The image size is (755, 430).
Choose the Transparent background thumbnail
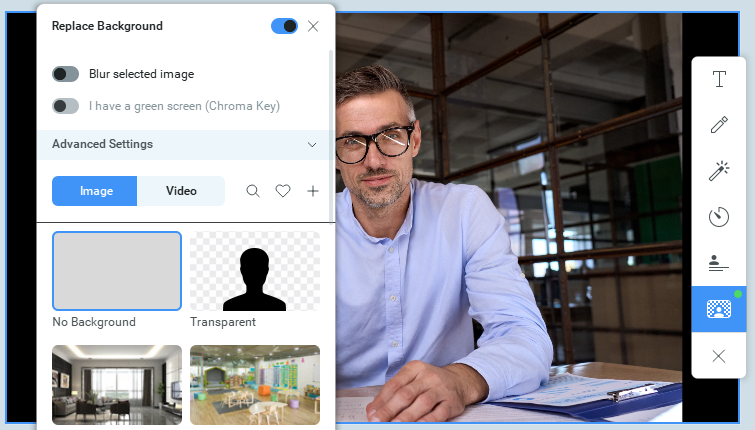click(255, 271)
